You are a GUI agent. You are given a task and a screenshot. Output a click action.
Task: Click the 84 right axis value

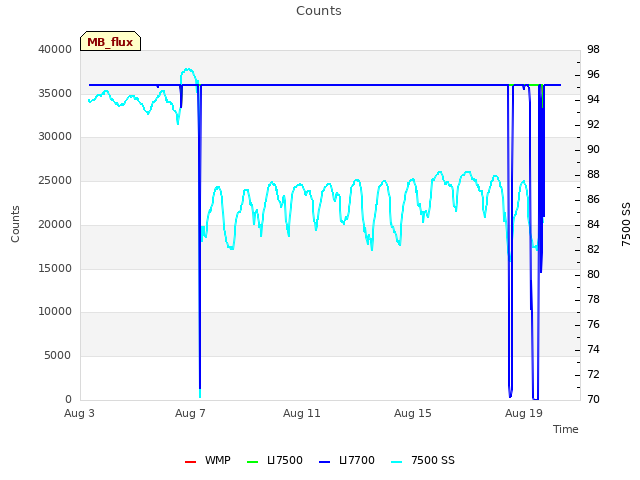tap(593, 224)
